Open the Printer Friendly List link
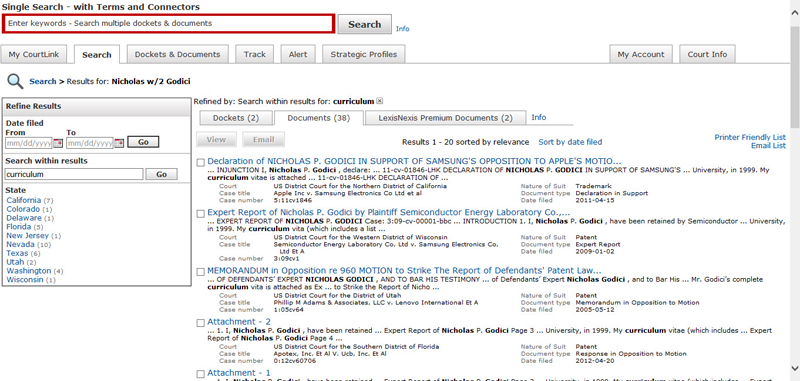The height and width of the screenshot is (381, 800). click(x=750, y=137)
